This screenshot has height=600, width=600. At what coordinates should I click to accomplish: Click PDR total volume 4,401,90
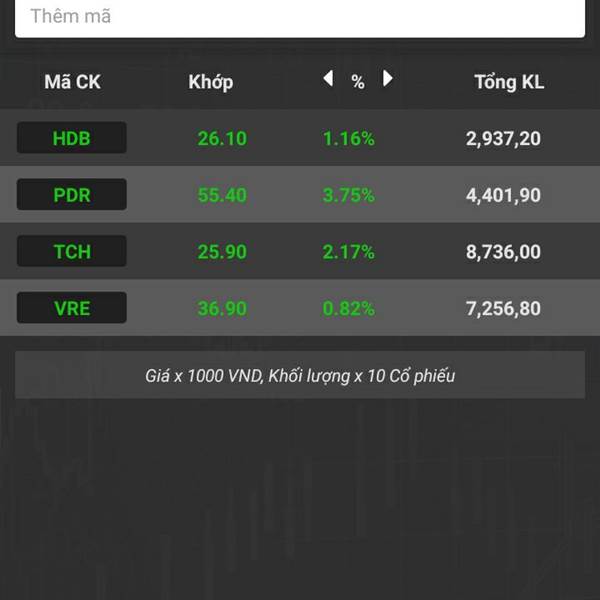pyautogui.click(x=503, y=195)
